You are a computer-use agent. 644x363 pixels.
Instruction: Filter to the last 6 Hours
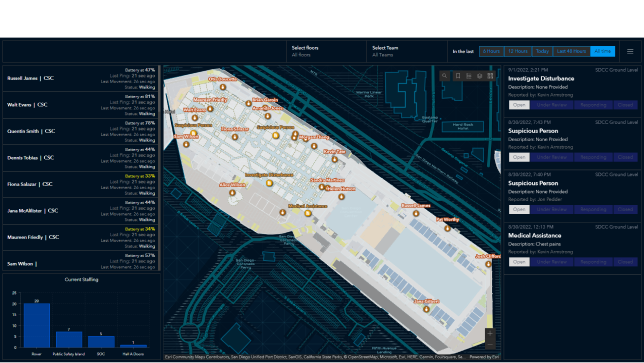491,51
